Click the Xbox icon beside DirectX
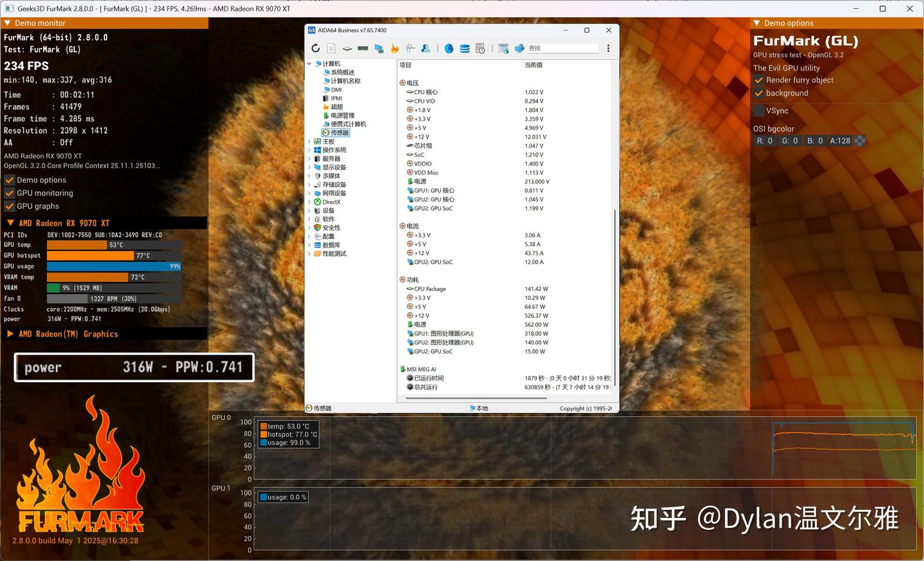 (x=318, y=202)
